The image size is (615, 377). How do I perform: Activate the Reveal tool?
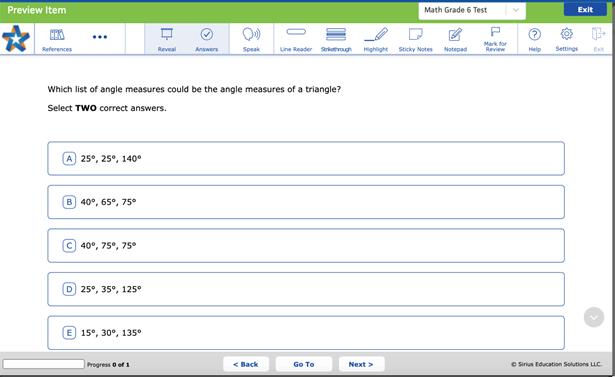[x=166, y=40]
